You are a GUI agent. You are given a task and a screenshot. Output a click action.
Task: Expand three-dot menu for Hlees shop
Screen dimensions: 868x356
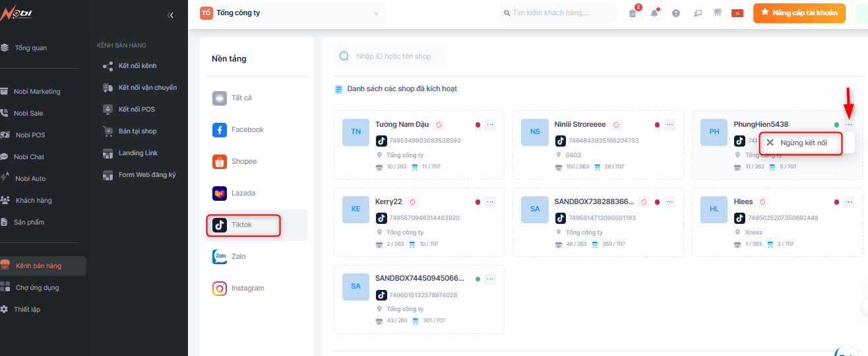pyautogui.click(x=848, y=201)
